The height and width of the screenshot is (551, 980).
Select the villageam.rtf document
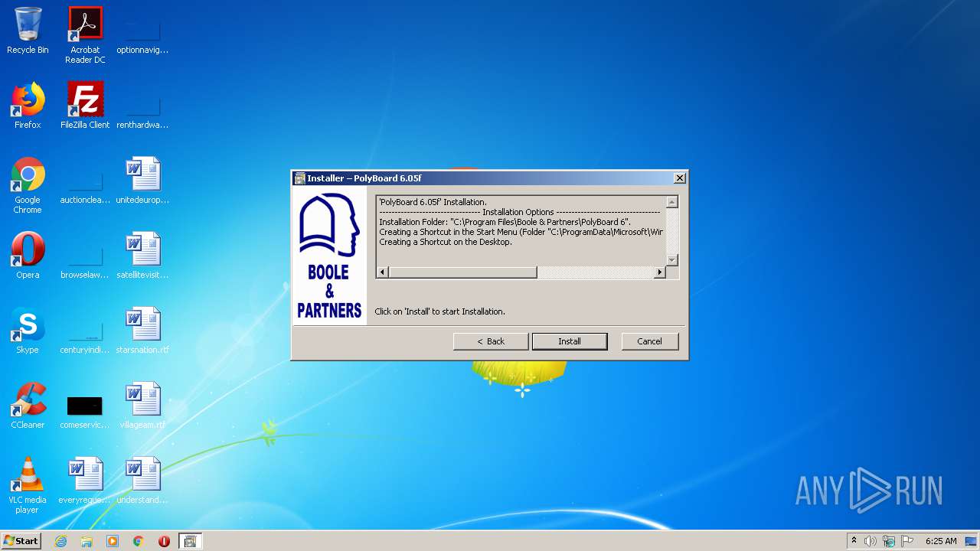pos(142,406)
